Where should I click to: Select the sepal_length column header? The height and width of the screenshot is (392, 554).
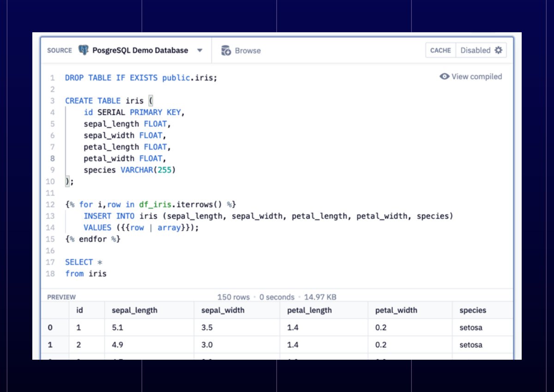[134, 310]
